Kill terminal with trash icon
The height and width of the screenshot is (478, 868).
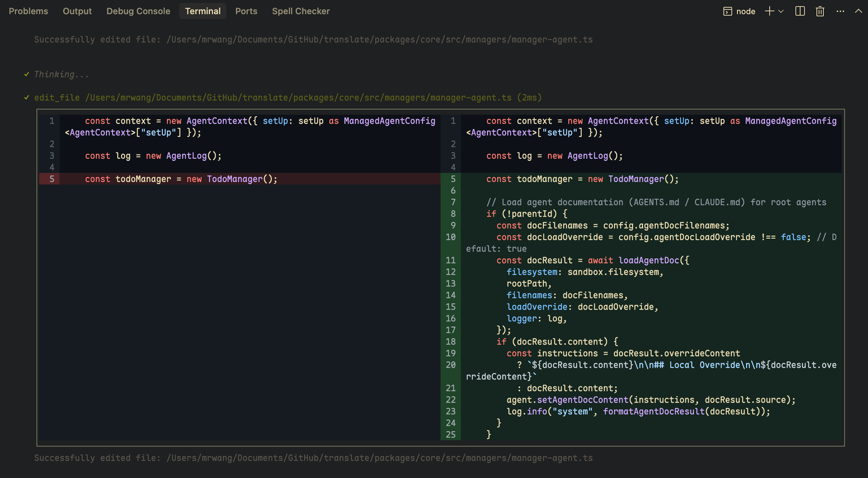820,11
